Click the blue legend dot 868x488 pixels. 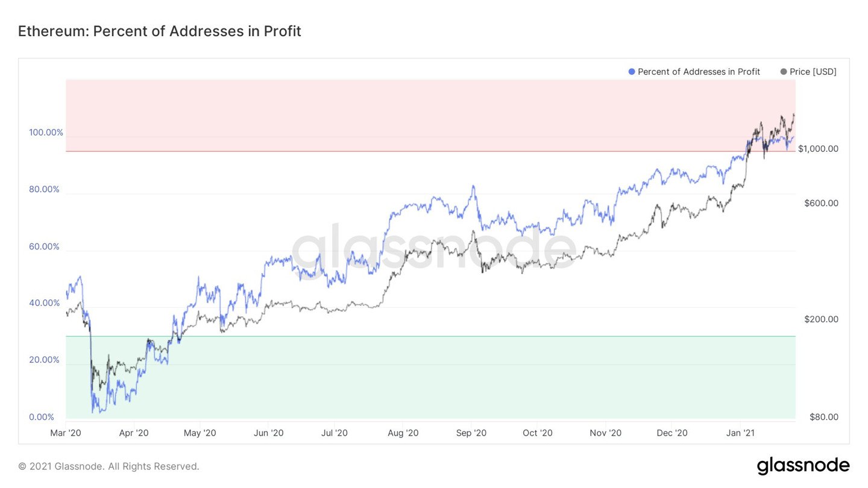coord(632,72)
